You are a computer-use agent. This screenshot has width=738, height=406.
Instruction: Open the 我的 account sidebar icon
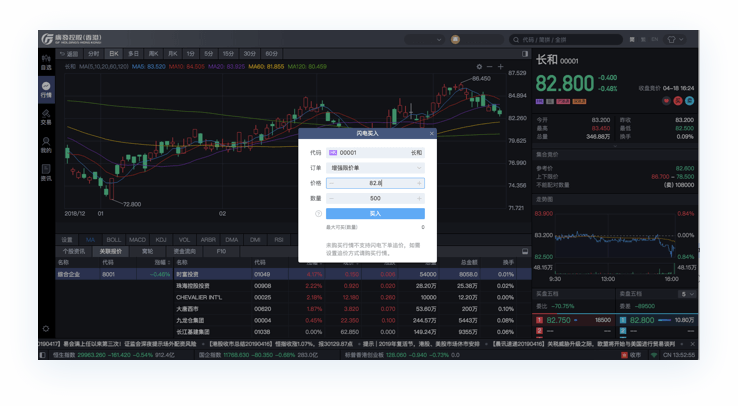(46, 144)
